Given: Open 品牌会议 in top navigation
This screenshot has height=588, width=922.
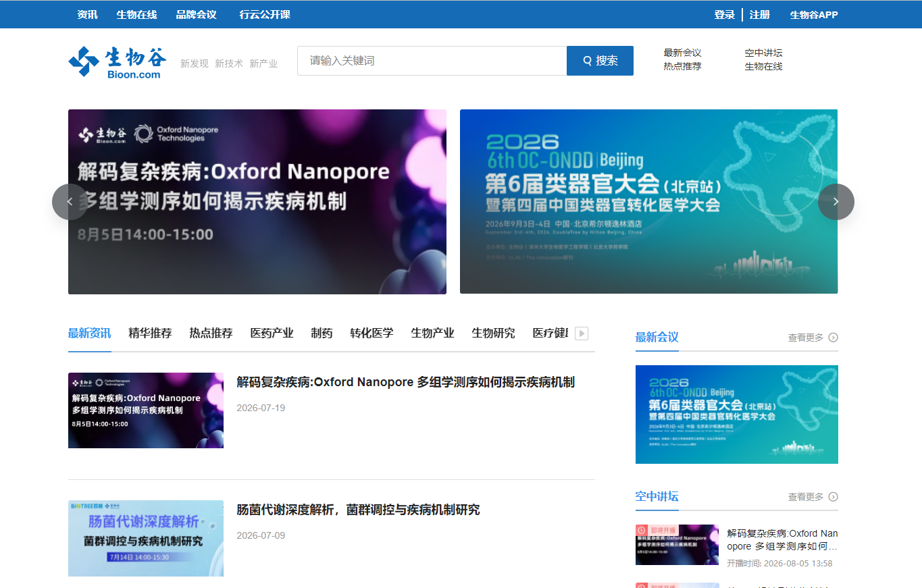Looking at the screenshot, I should click(x=196, y=14).
